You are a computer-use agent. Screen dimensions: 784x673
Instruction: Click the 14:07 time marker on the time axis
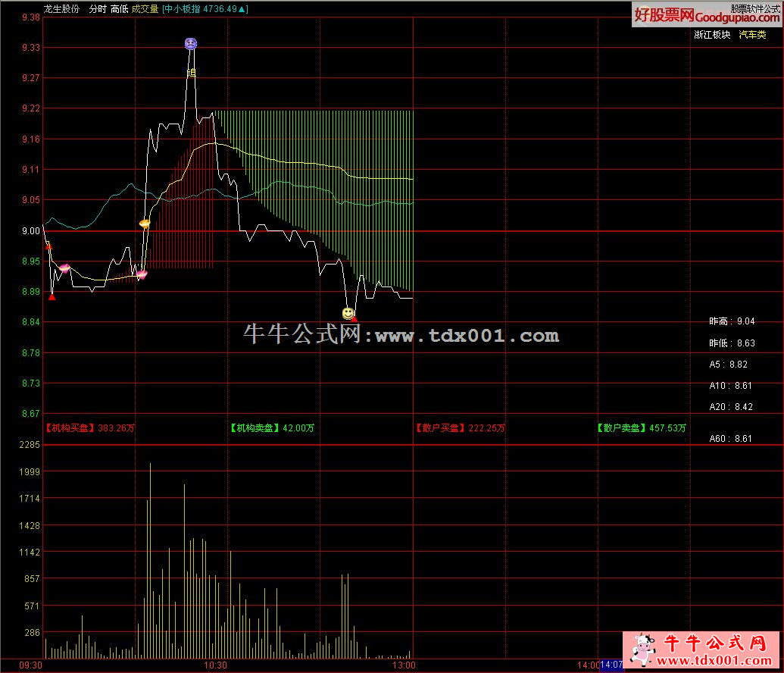pos(611,665)
